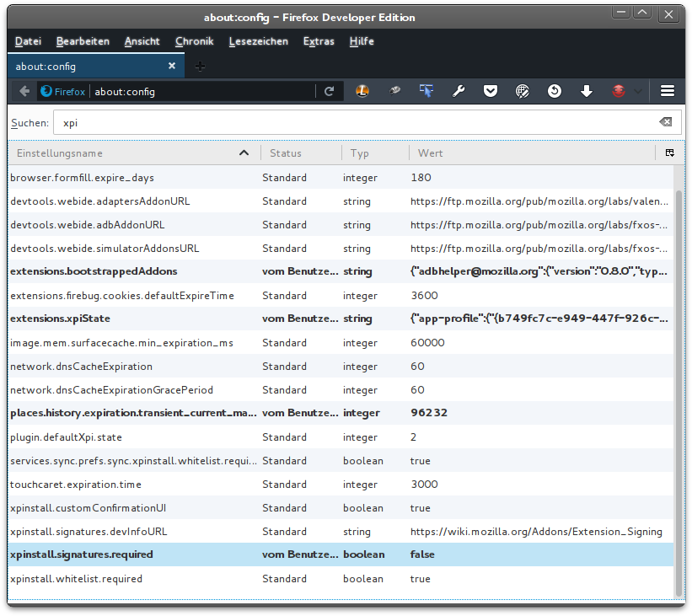This screenshot has width=692, height=616.
Task: Click the value 96232 in places.history row
Action: click(429, 413)
